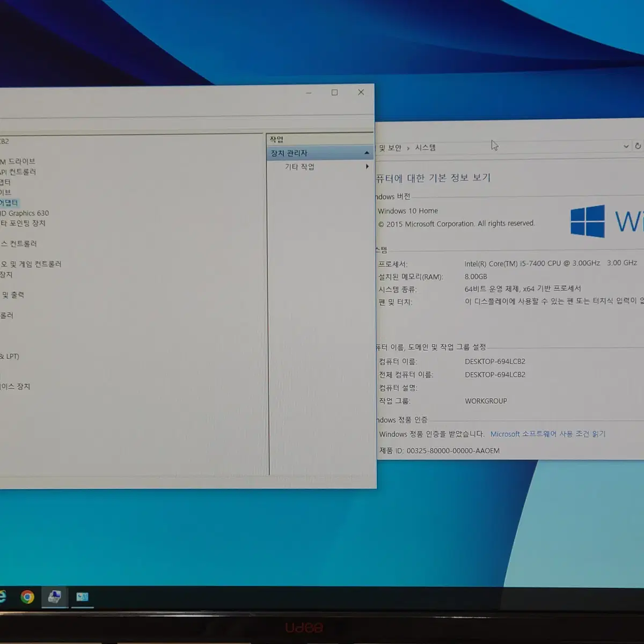Image resolution: width=644 pixels, height=644 pixels.
Task: Maximize the Computer Management window
Action: pos(334,92)
